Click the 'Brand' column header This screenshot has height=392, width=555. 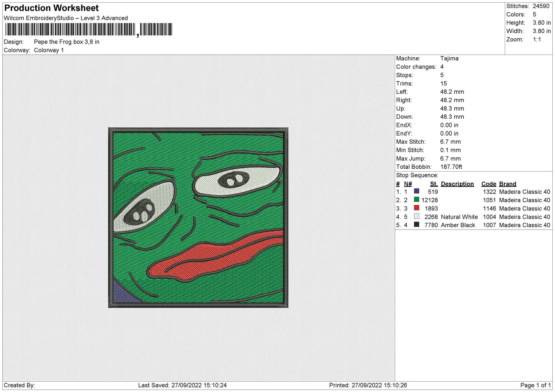point(507,184)
